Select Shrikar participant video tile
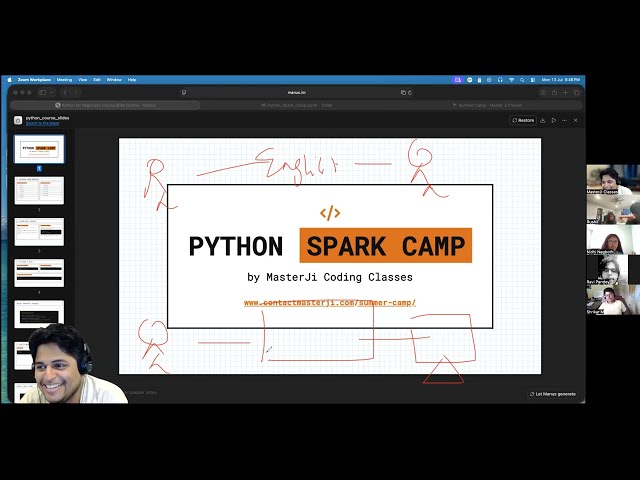 coord(613,300)
